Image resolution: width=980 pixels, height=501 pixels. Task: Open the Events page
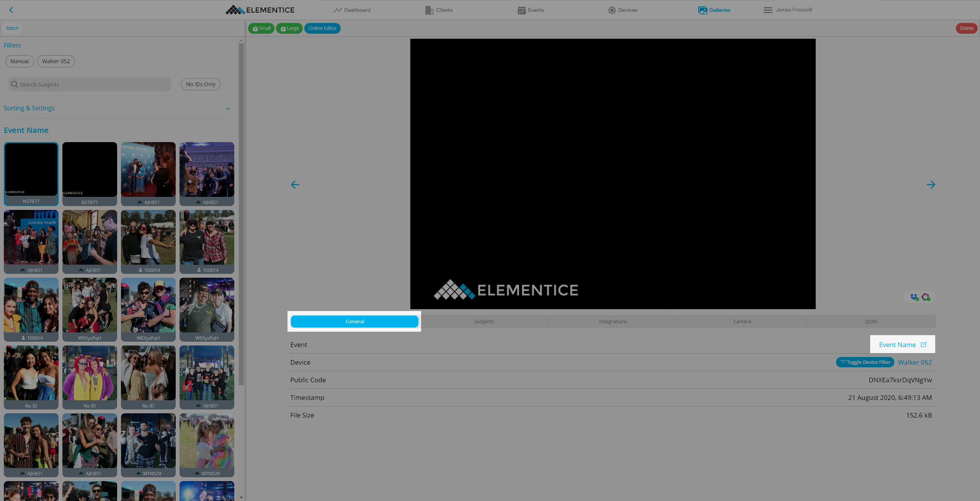point(531,10)
